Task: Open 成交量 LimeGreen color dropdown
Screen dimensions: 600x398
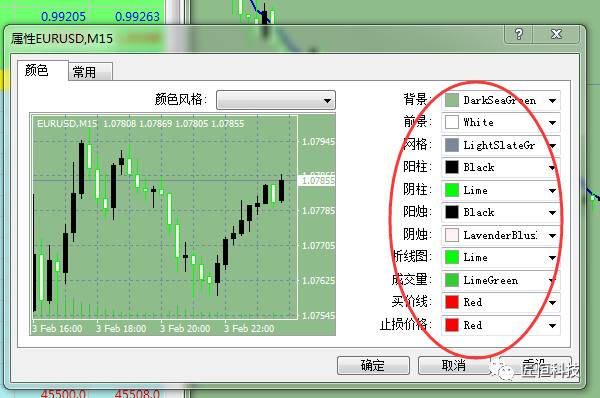Action: click(x=501, y=280)
